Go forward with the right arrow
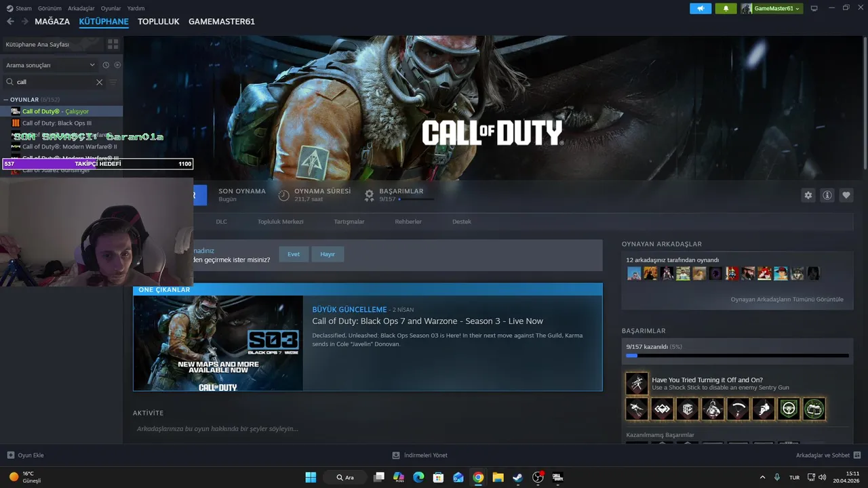 coord(25,22)
